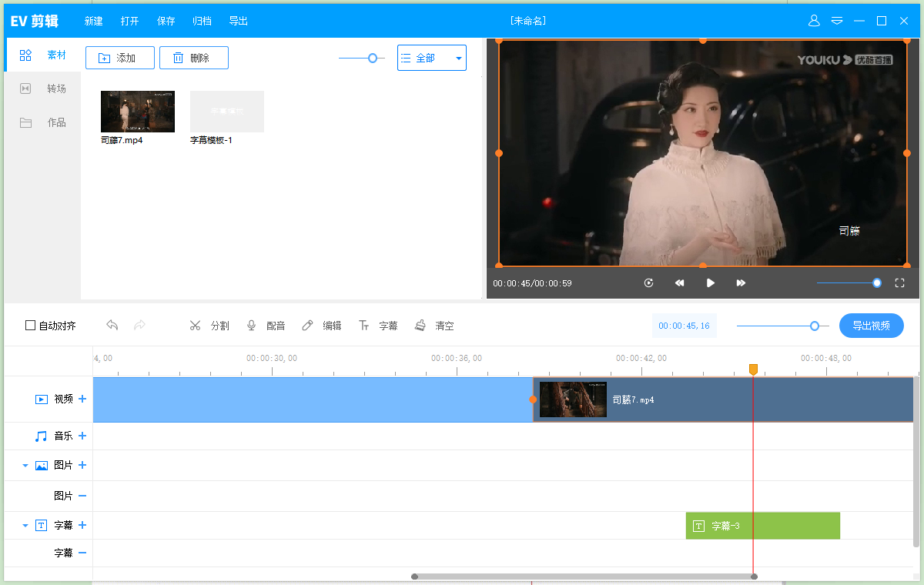The height and width of the screenshot is (585, 924).
Task: Click the 视频 track icon
Action: click(x=42, y=399)
